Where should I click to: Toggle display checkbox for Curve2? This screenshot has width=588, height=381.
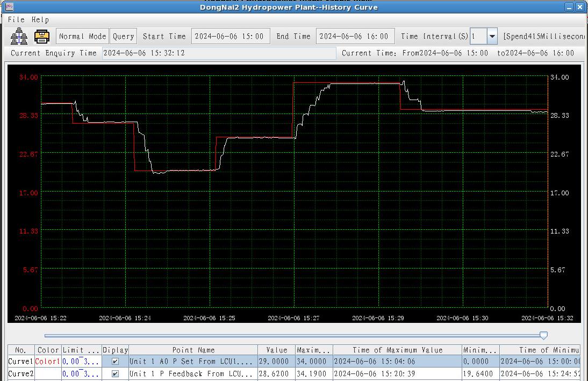click(115, 373)
